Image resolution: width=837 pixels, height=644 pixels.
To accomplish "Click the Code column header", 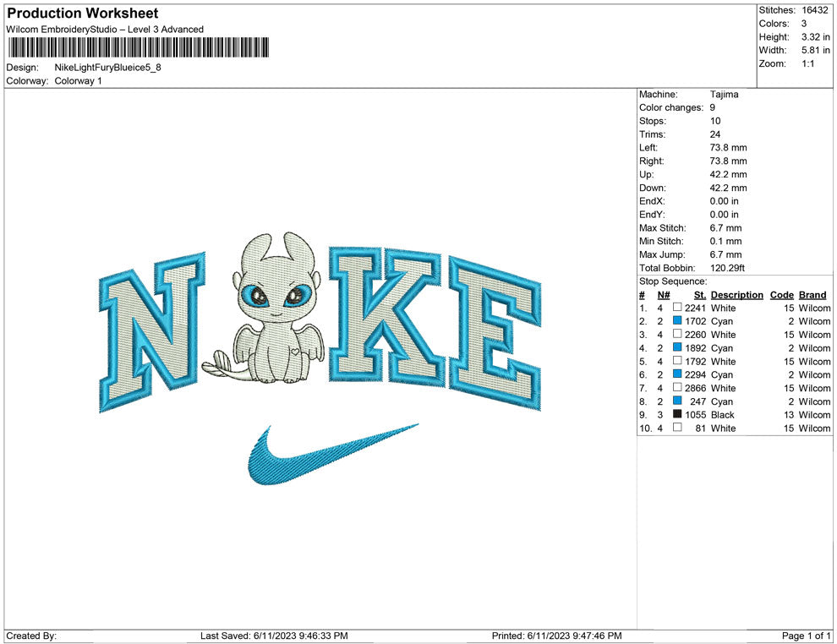I will pyautogui.click(x=782, y=295).
